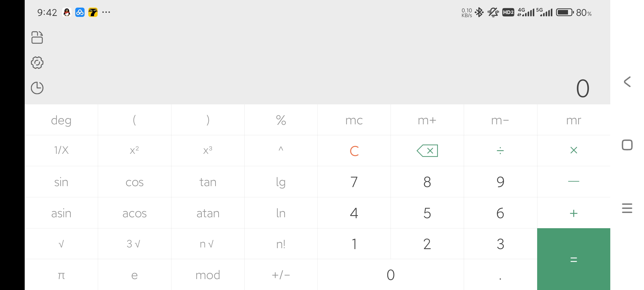The height and width of the screenshot is (290, 644).
Task: Tap the sin function key
Action: pyautogui.click(x=61, y=182)
